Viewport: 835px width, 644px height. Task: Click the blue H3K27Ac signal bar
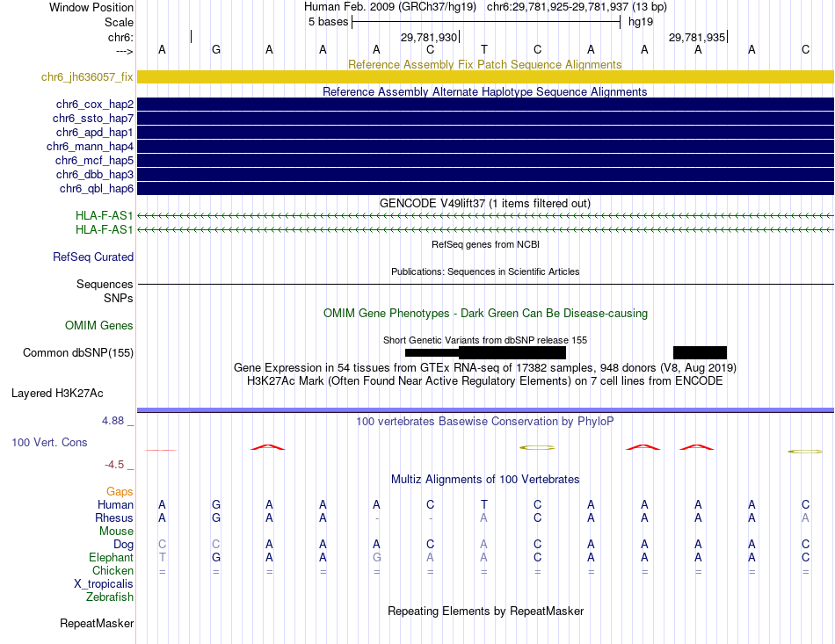click(485, 409)
